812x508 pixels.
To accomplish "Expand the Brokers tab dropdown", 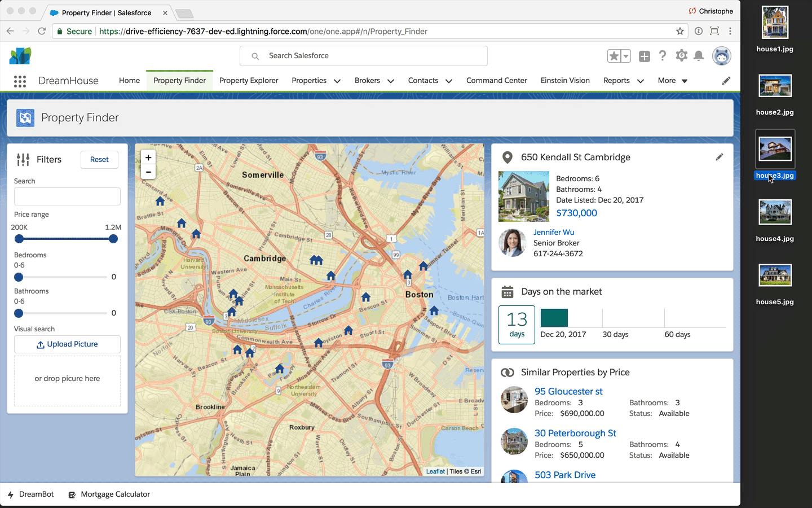I will [391, 81].
